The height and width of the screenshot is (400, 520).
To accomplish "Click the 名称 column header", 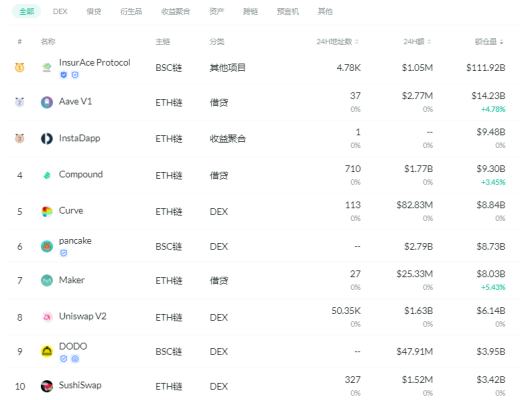I will [x=48, y=42].
